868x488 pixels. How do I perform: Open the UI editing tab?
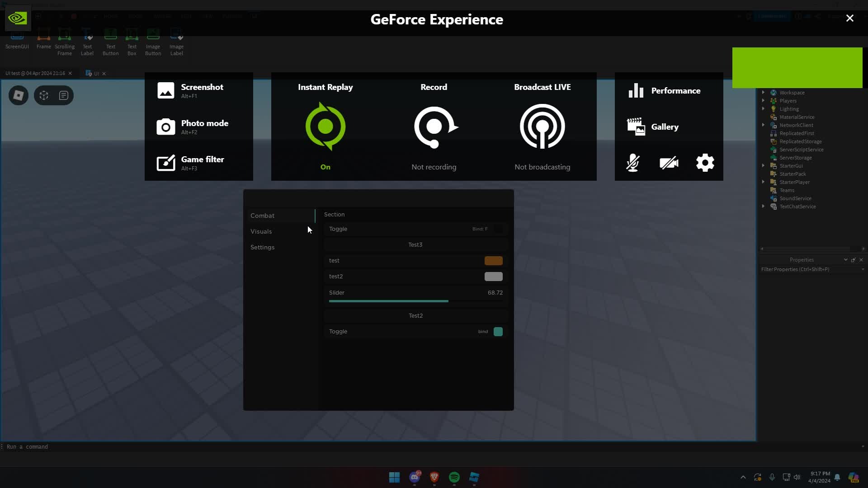pyautogui.click(x=95, y=73)
